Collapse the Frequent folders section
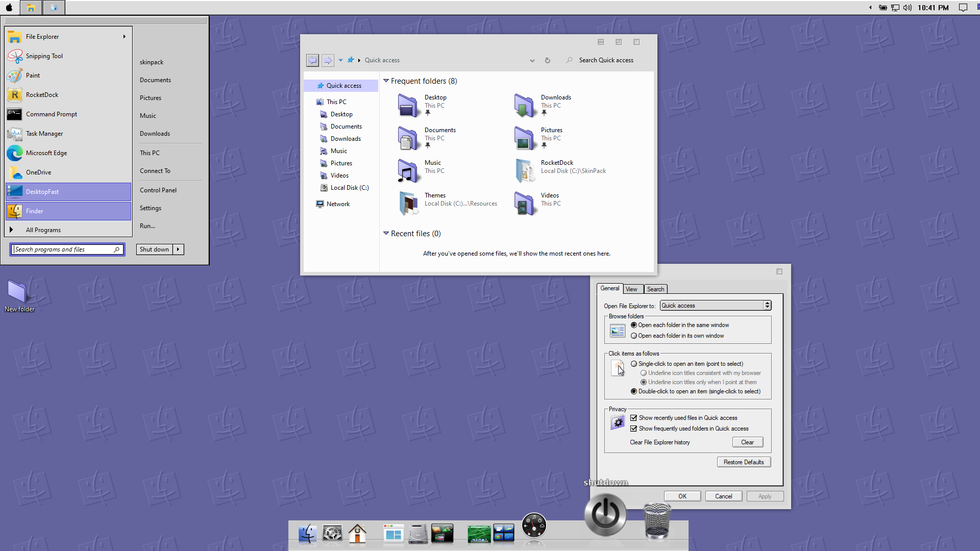Image resolution: width=980 pixels, height=551 pixels. (386, 81)
